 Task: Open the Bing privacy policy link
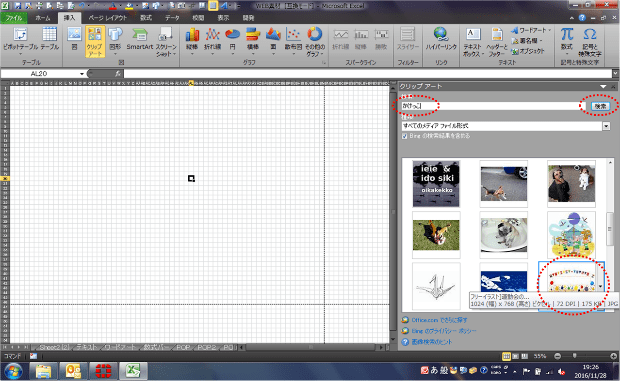[444, 331]
